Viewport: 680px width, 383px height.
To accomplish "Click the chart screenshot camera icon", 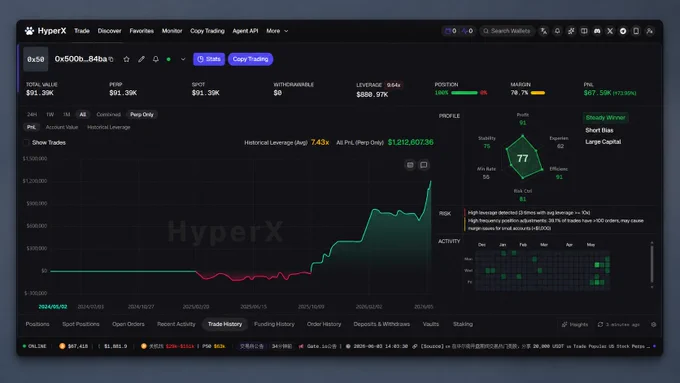I will (410, 164).
